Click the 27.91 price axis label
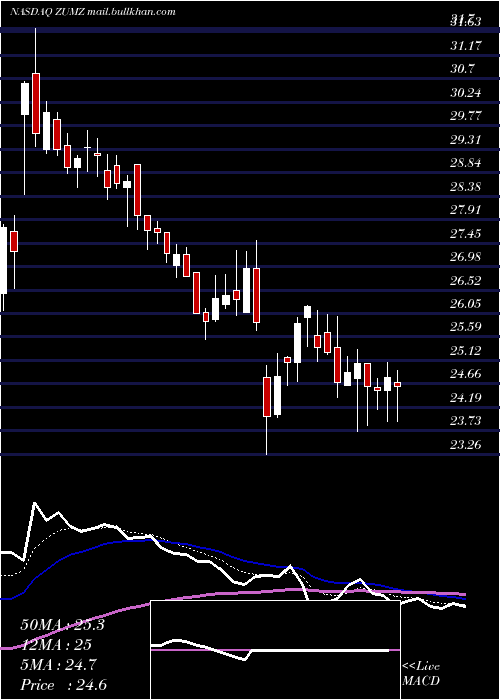500x700 pixels. click(x=466, y=210)
